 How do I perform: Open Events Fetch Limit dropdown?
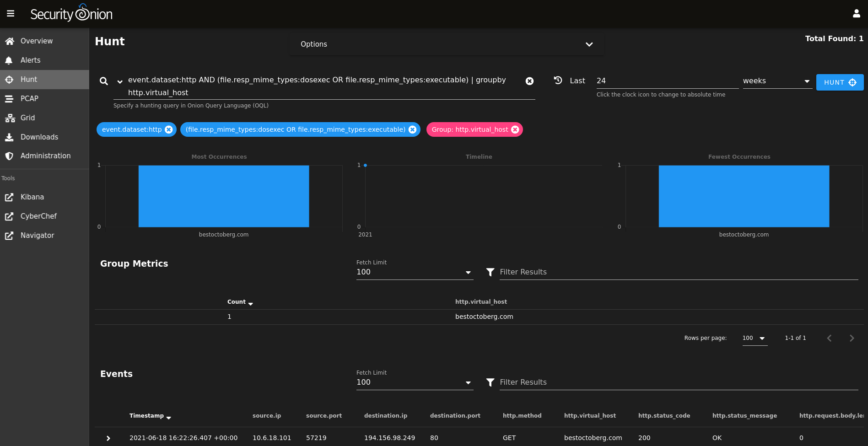[x=415, y=382]
